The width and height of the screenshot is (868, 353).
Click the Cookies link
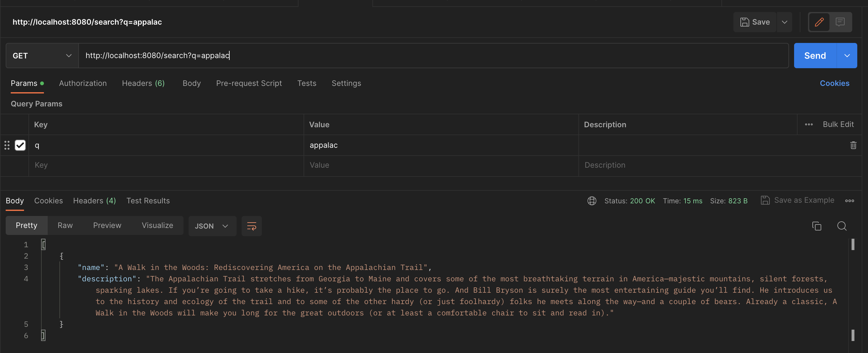coord(834,83)
